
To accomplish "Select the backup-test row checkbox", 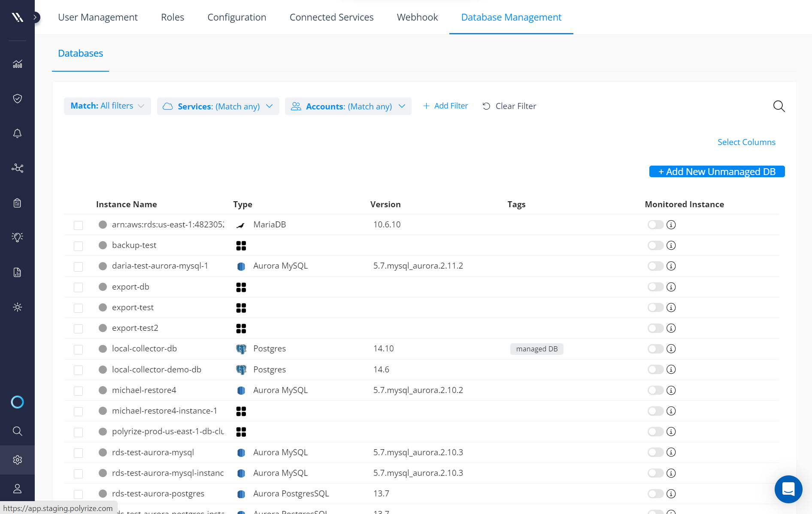I will 78,246.
